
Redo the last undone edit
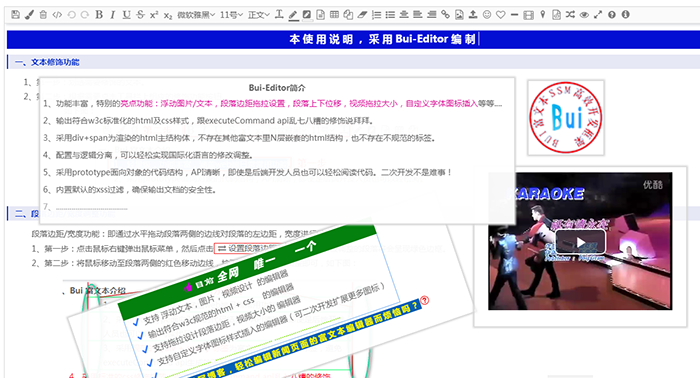click(84, 15)
